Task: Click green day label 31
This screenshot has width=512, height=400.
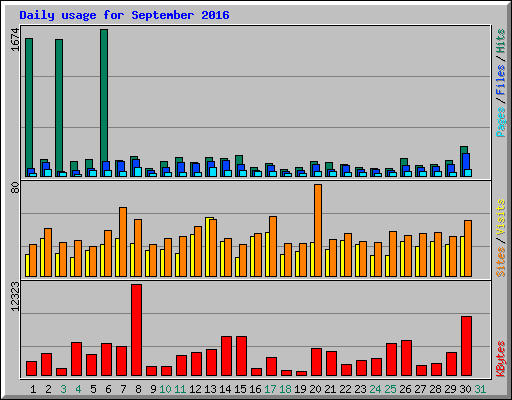Action: point(480,389)
